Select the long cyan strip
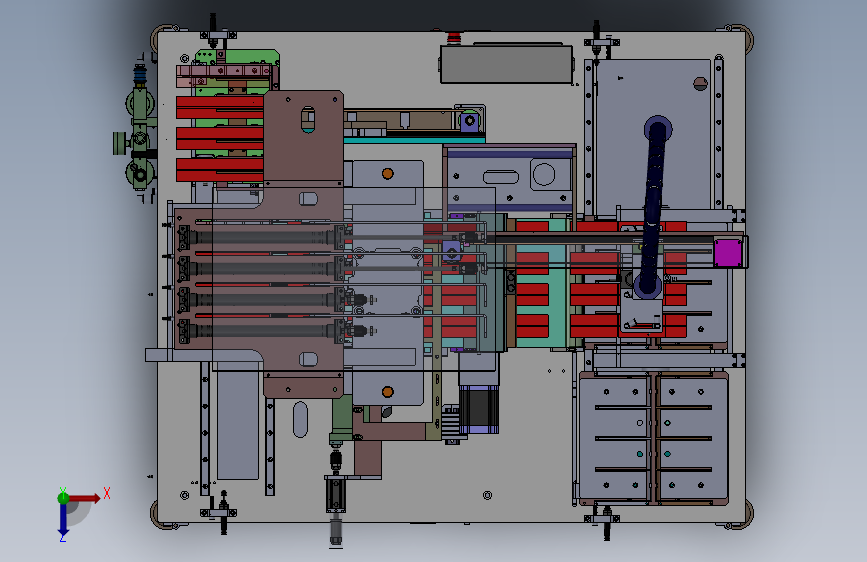Image resolution: width=867 pixels, height=562 pixels. click(414, 140)
